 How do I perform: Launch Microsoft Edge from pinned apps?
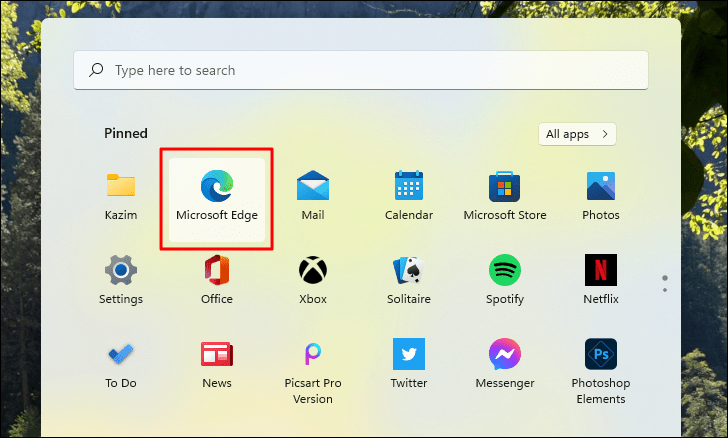click(x=217, y=200)
